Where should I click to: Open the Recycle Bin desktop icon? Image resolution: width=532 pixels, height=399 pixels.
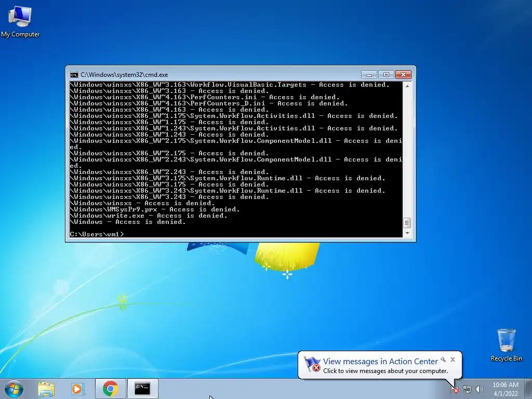coord(506,345)
